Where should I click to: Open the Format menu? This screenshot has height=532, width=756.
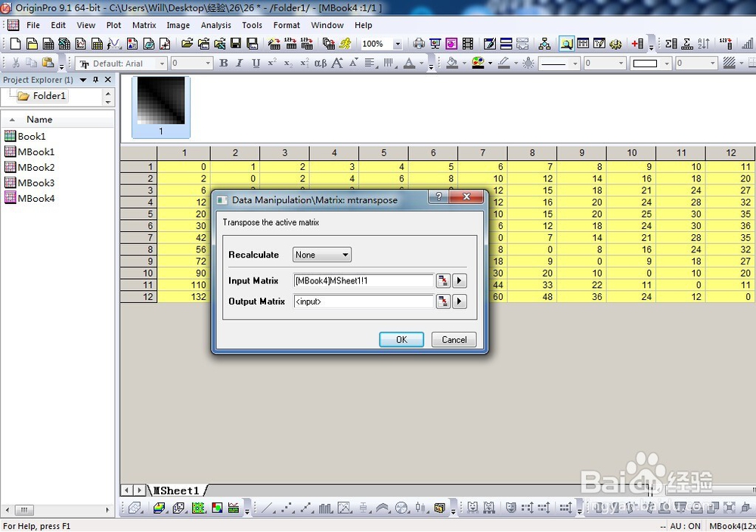tap(287, 25)
